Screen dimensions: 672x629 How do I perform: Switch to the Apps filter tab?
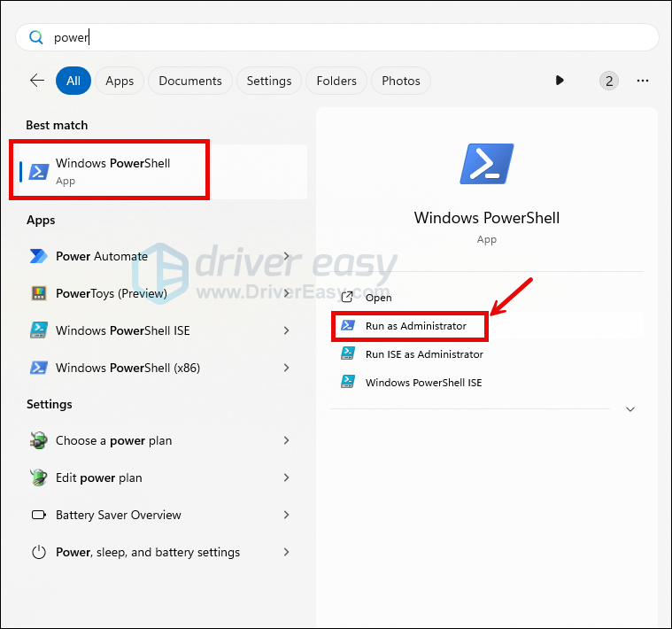(x=120, y=81)
